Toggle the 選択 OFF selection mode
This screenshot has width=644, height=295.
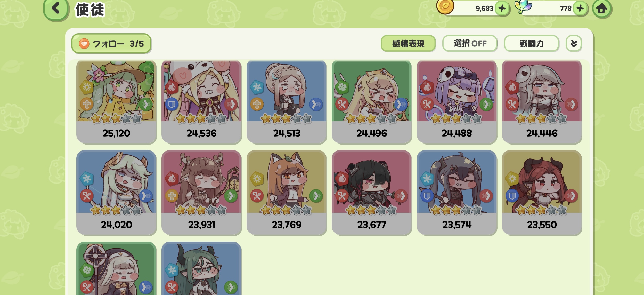tap(470, 44)
